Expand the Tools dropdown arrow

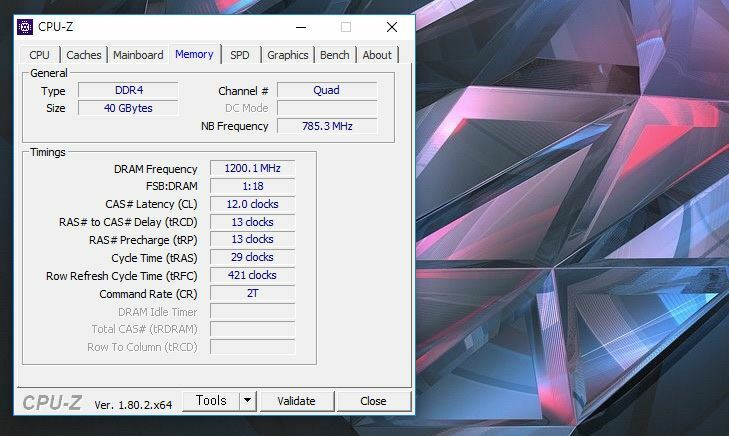(248, 401)
